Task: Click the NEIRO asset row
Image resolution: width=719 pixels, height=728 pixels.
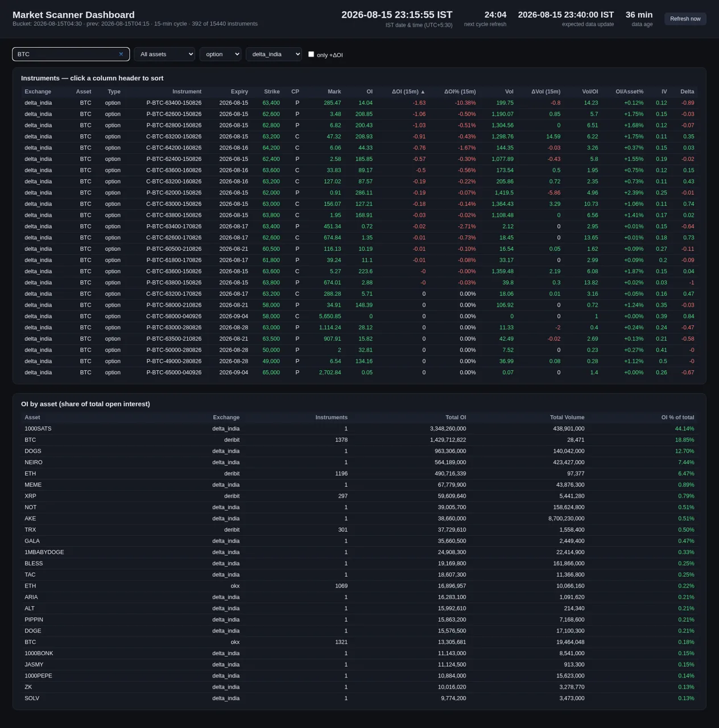Action: tap(359, 462)
